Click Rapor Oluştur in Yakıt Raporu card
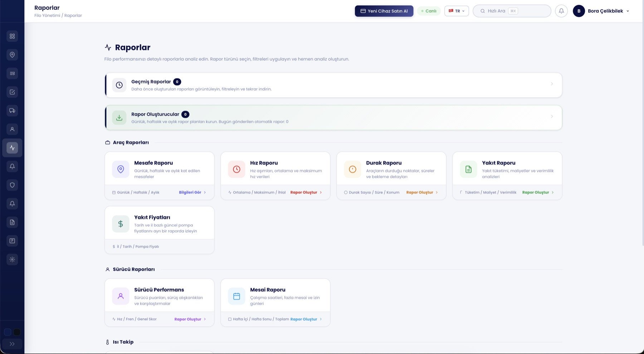This screenshot has height=354, width=644. click(538, 193)
